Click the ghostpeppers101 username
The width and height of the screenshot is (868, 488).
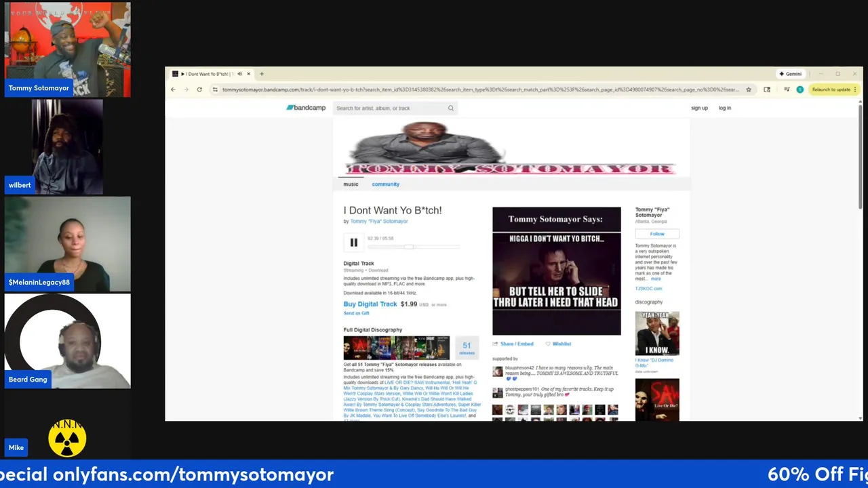pos(522,389)
